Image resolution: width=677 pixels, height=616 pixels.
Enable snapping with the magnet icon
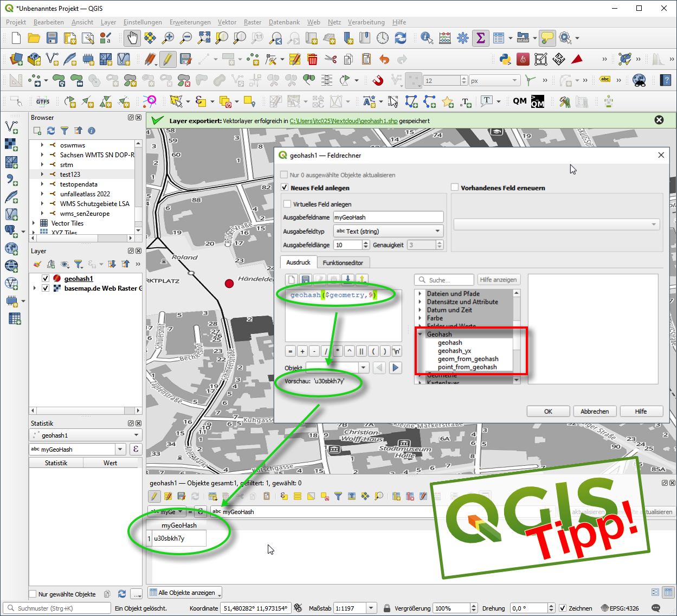378,80
